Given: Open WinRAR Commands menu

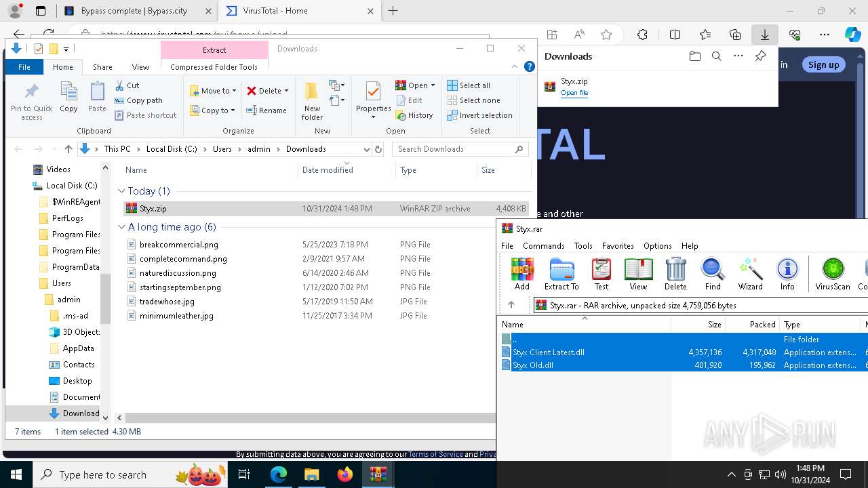Looking at the screenshot, I should (x=544, y=246).
